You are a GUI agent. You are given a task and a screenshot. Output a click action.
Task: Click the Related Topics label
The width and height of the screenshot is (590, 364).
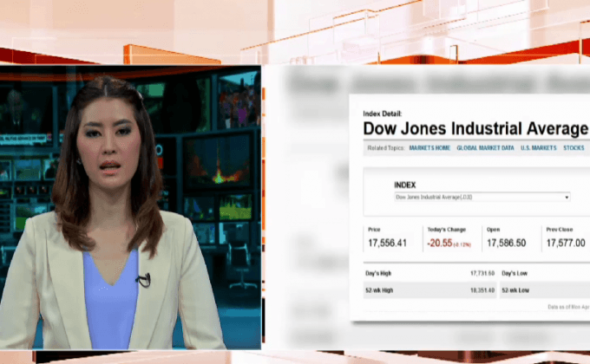coord(384,148)
